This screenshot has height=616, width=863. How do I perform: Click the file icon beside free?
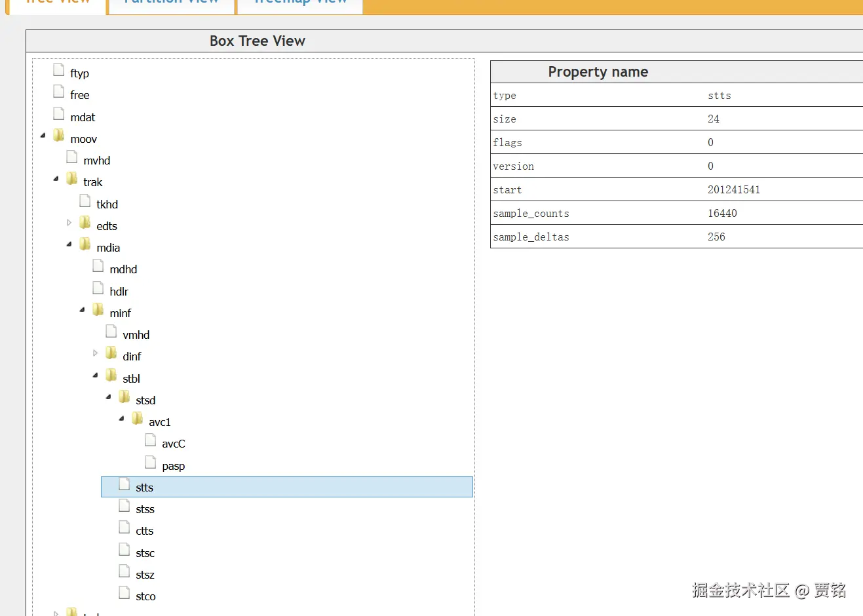tap(59, 92)
